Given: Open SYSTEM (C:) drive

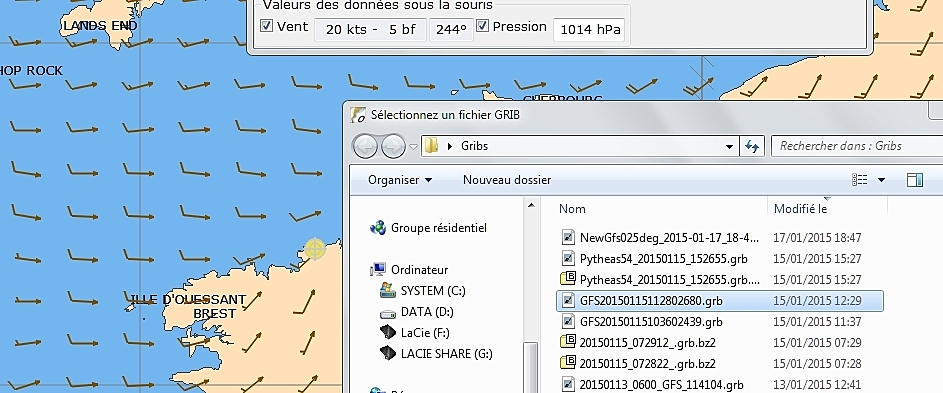Looking at the screenshot, I should click(423, 291).
